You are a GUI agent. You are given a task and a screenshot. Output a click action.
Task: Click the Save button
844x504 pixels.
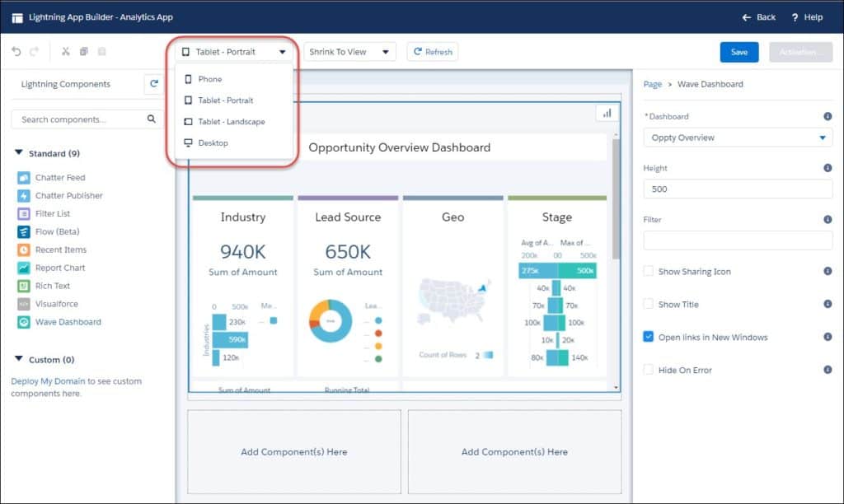[739, 52]
